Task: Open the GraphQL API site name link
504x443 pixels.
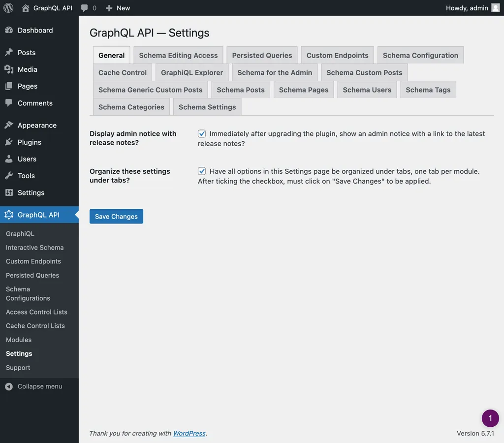Action: (x=53, y=8)
